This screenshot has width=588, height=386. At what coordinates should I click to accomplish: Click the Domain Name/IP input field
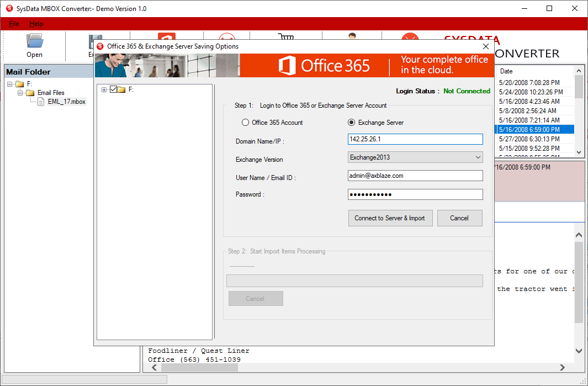415,139
